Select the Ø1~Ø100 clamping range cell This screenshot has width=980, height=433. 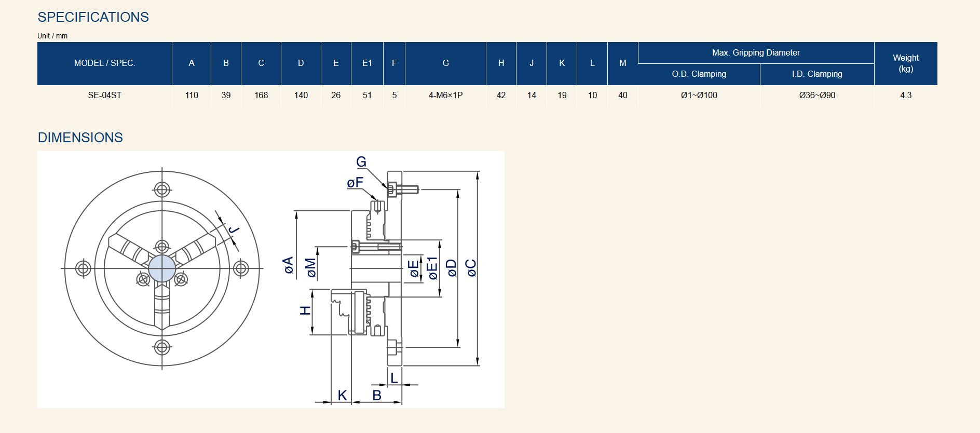pos(699,96)
